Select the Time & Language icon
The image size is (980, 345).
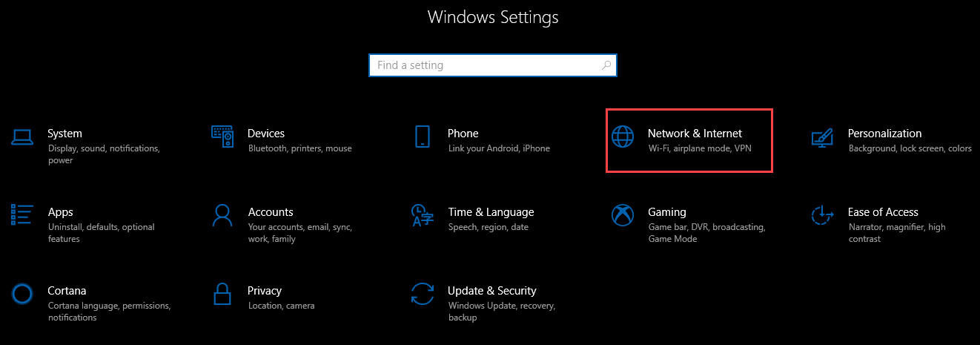click(x=423, y=215)
